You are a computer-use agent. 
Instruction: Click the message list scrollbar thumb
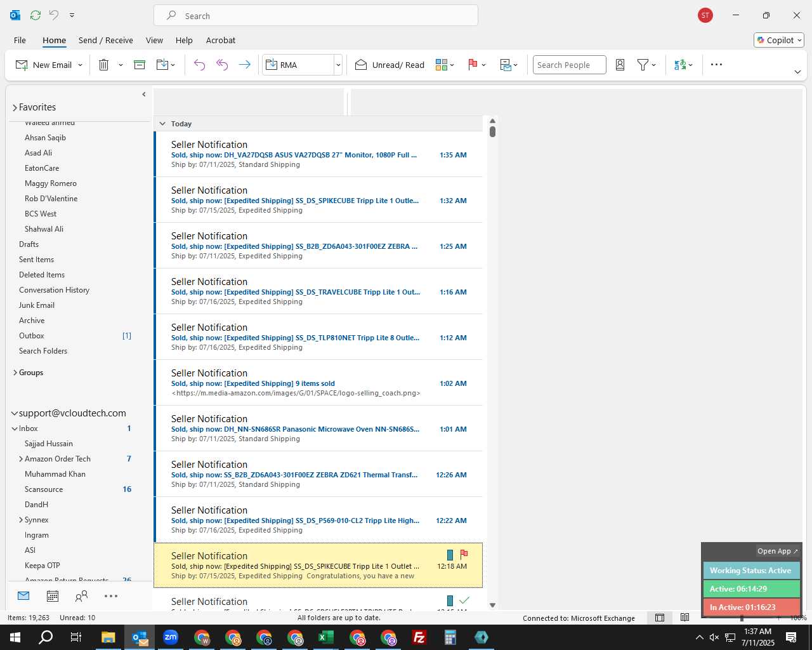click(492, 131)
